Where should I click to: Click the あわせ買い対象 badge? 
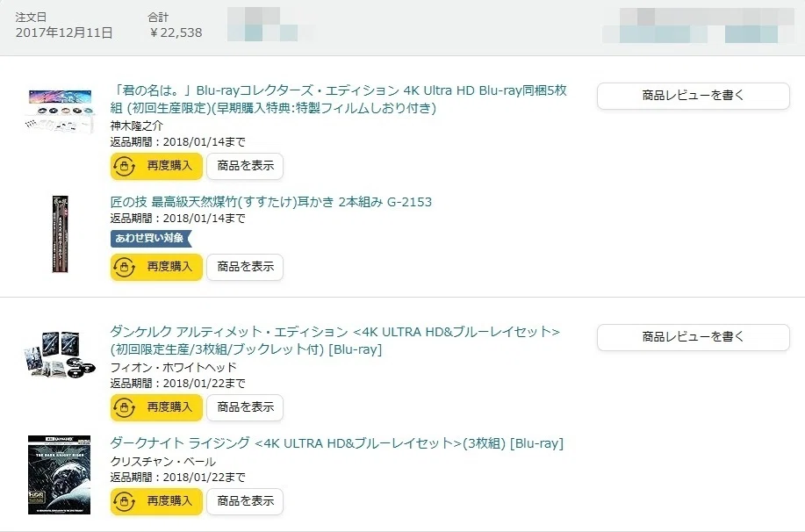[151, 238]
